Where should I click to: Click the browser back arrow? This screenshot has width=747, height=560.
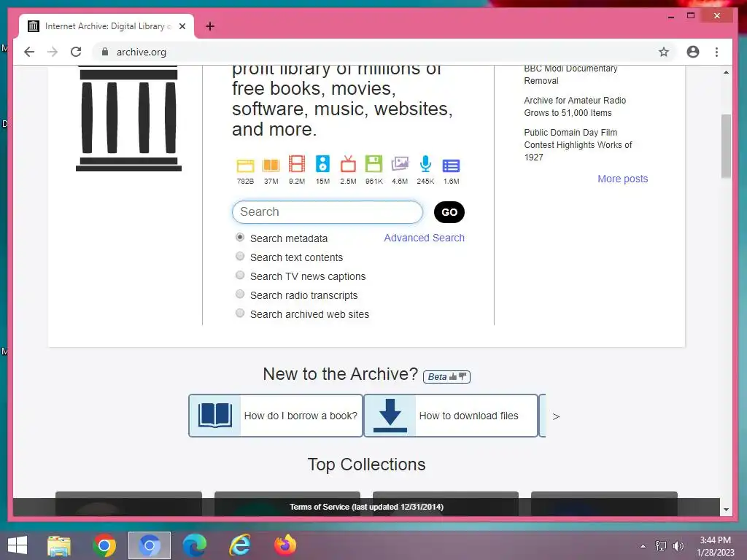tap(29, 52)
